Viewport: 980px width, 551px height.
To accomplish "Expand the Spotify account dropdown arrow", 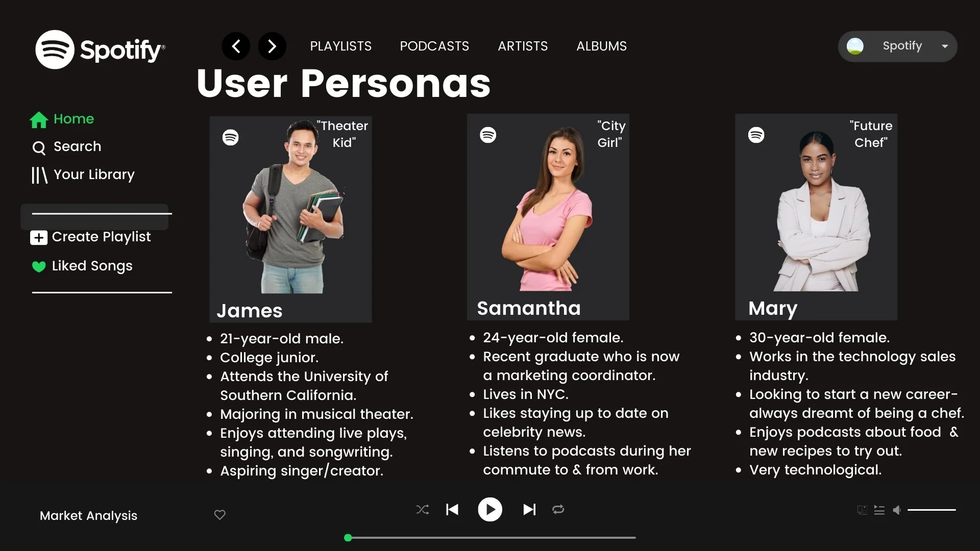I will pyautogui.click(x=945, y=46).
